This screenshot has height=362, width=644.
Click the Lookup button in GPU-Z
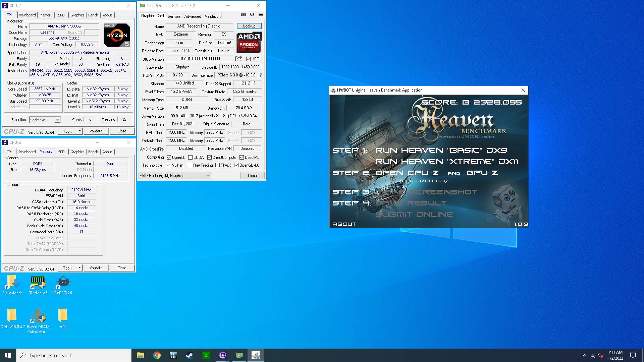[x=249, y=26]
